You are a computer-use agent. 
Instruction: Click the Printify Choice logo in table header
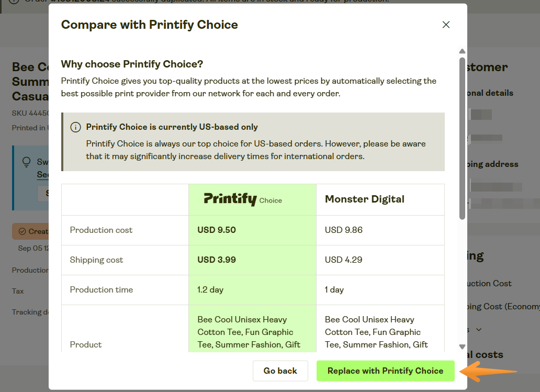(x=243, y=199)
